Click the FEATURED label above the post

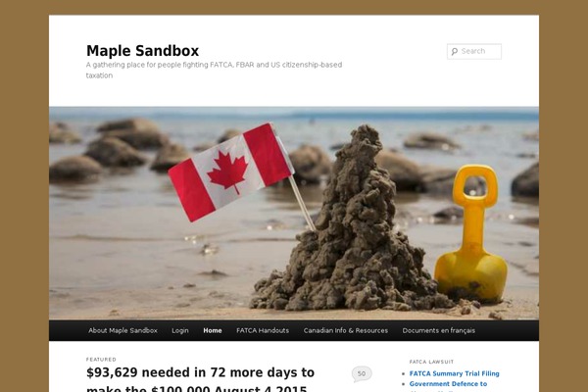tap(101, 360)
